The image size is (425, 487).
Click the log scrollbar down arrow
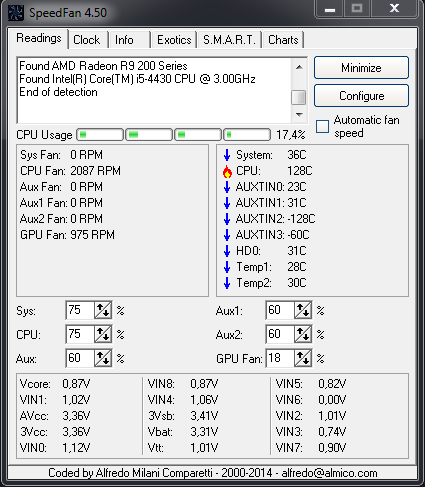point(299,115)
